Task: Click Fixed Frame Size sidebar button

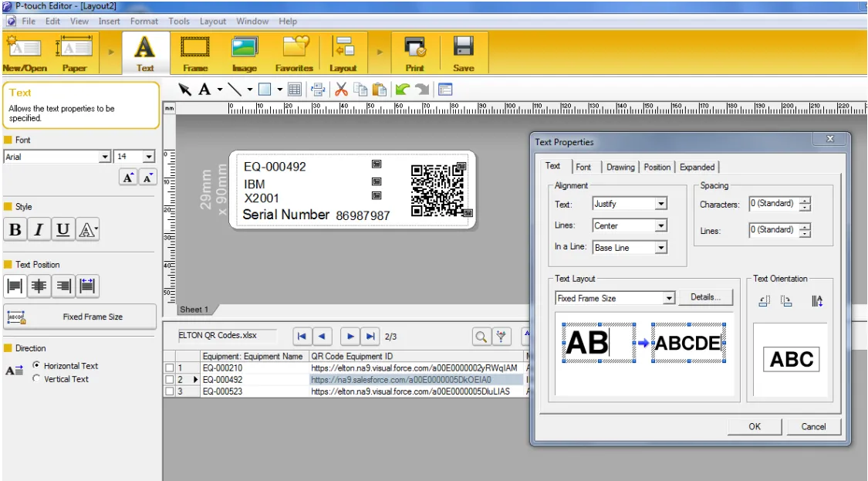Action: (x=80, y=317)
